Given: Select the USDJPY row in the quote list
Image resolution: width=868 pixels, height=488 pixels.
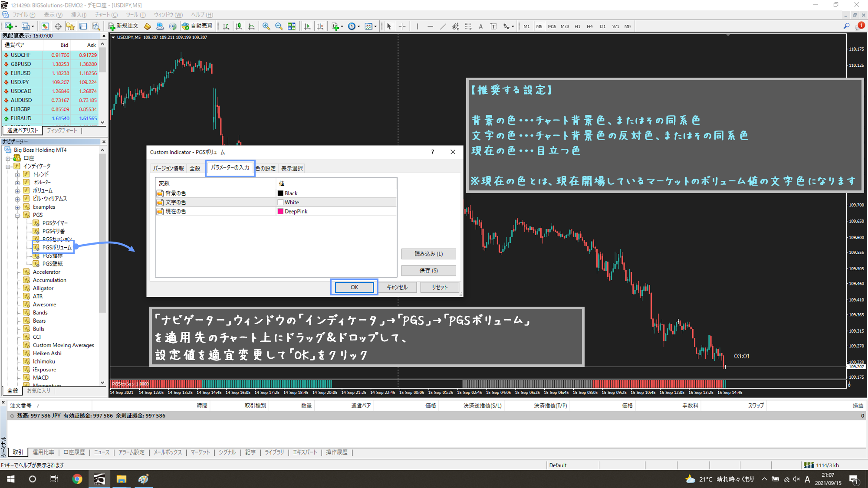Looking at the screenshot, I should click(20, 82).
